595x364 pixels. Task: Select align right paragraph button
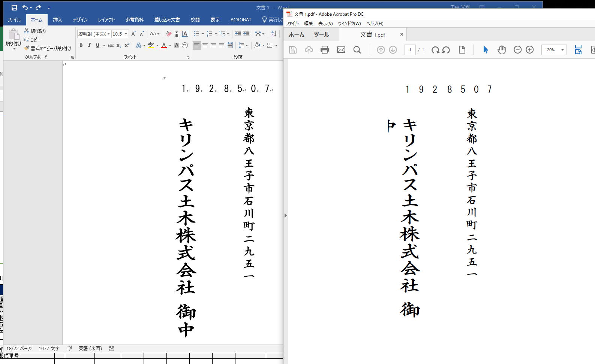213,45
